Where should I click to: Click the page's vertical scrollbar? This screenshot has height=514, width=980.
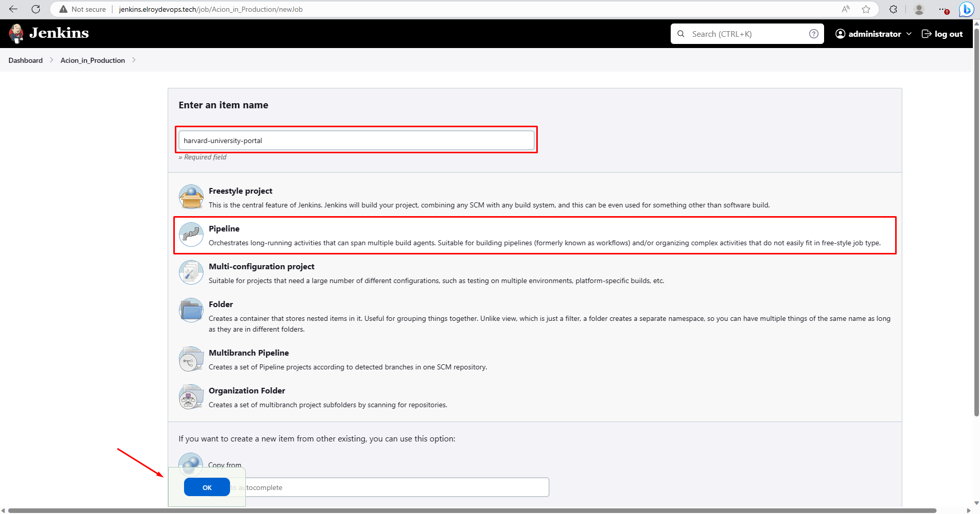click(976, 222)
